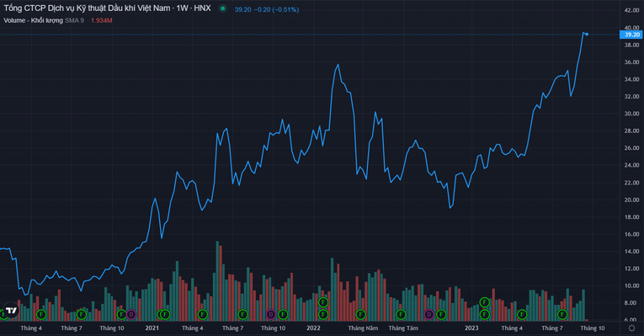Click 24.00 on the price axis
This screenshot has height=336, width=644.
pyautogui.click(x=631, y=165)
